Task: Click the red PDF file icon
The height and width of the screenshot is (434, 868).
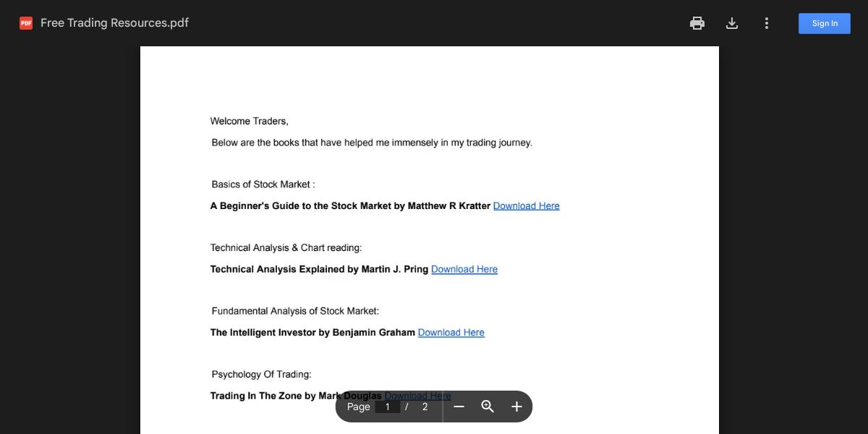Action: pos(26,23)
